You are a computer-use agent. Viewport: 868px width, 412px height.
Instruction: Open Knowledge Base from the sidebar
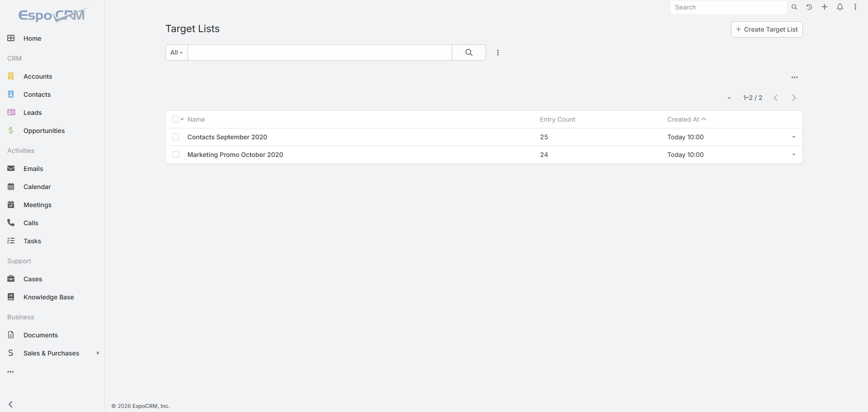coord(48,297)
